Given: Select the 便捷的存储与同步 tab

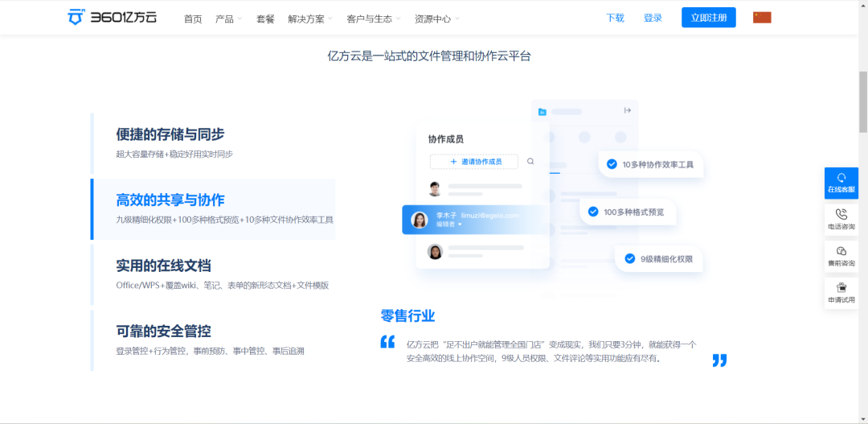Looking at the screenshot, I should pyautogui.click(x=213, y=143).
